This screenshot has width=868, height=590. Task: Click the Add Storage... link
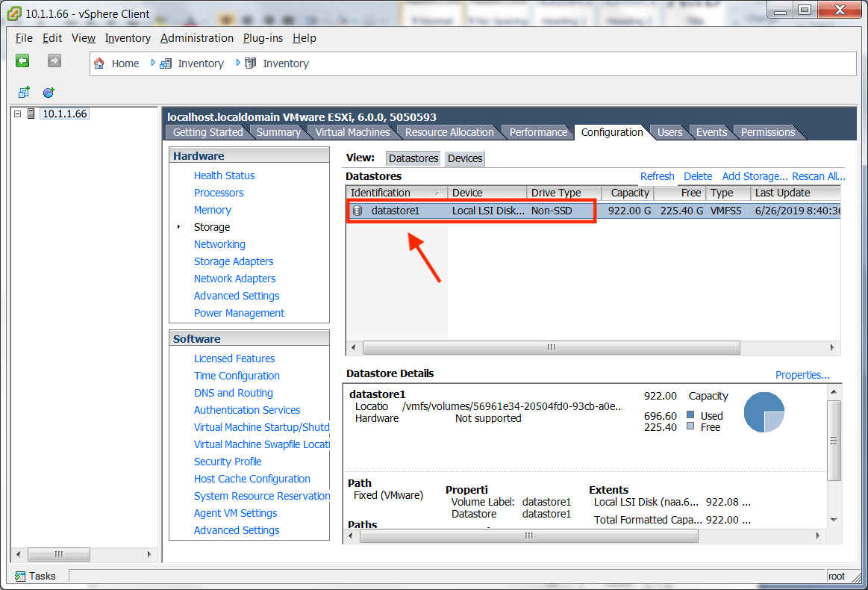[755, 176]
